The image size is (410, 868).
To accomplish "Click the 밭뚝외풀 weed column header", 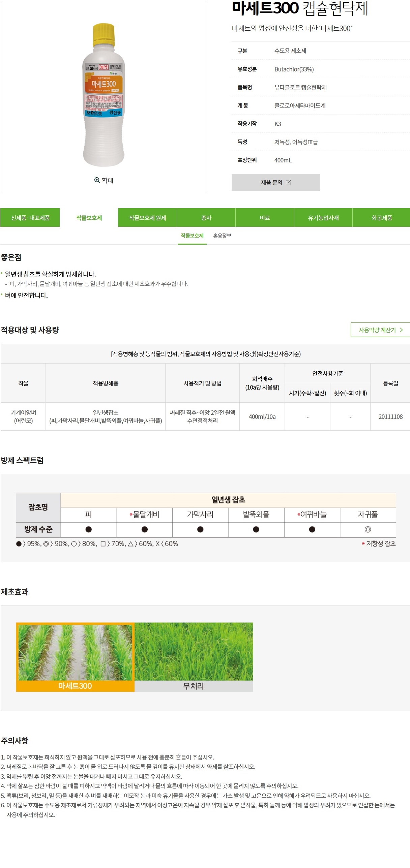I will pos(256,515).
